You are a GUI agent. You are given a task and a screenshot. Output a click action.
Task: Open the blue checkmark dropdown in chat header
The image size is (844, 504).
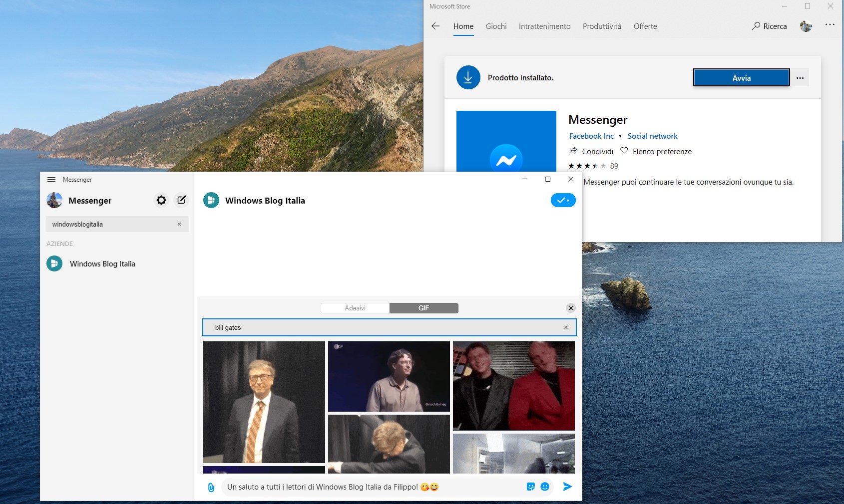tap(563, 200)
